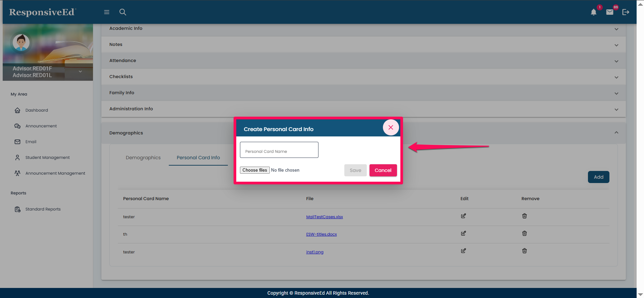Open the advisor profile dropdown

(x=80, y=71)
